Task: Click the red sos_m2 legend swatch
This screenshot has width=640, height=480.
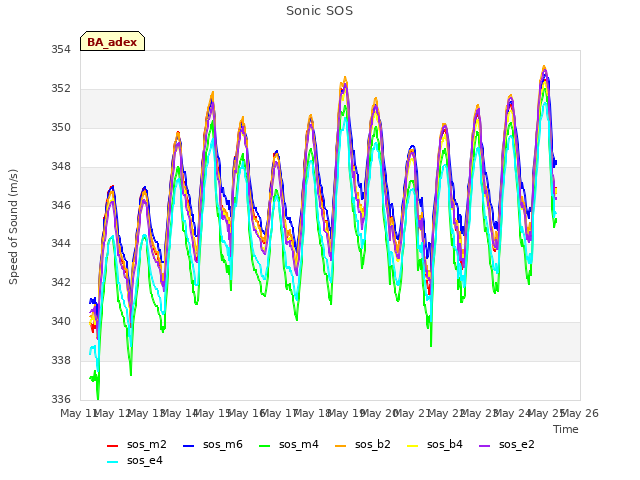Action: click(112, 446)
